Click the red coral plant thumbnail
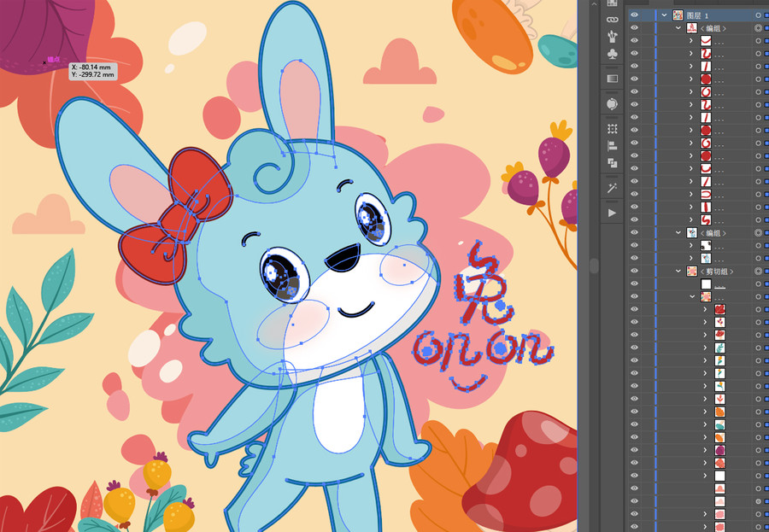 click(x=719, y=399)
